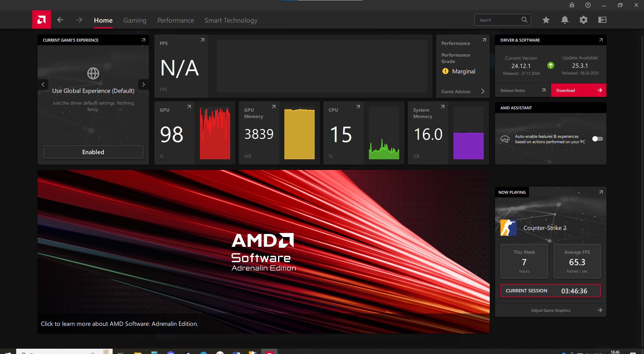Image resolution: width=644 pixels, height=354 pixels.
Task: Expand the System Memory tile
Action: click(x=443, y=107)
